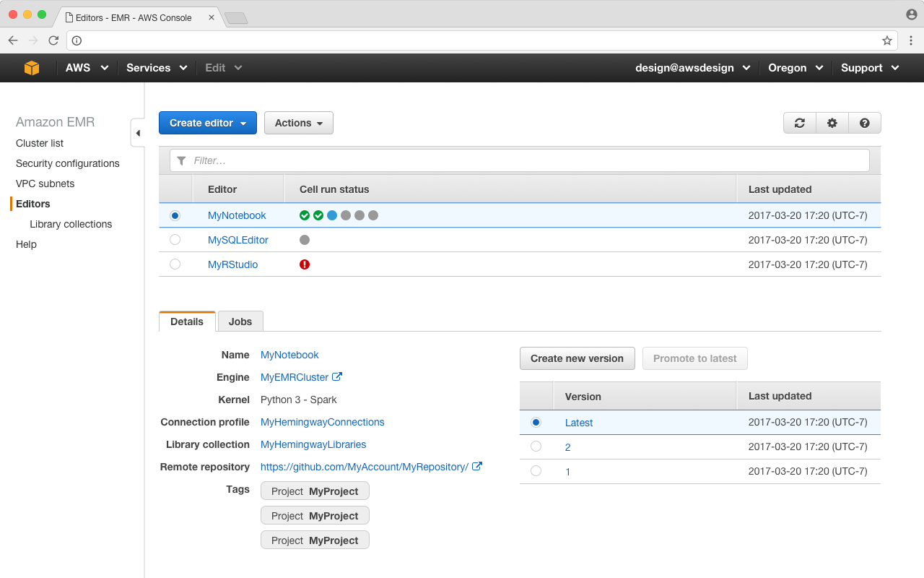Select the version 1 radio button

536,471
